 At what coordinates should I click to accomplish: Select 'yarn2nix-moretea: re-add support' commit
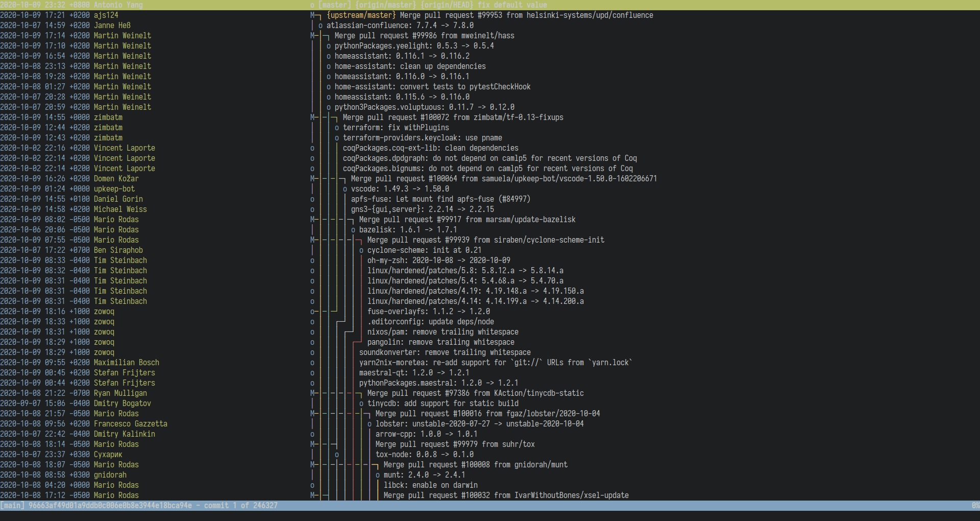click(490, 363)
